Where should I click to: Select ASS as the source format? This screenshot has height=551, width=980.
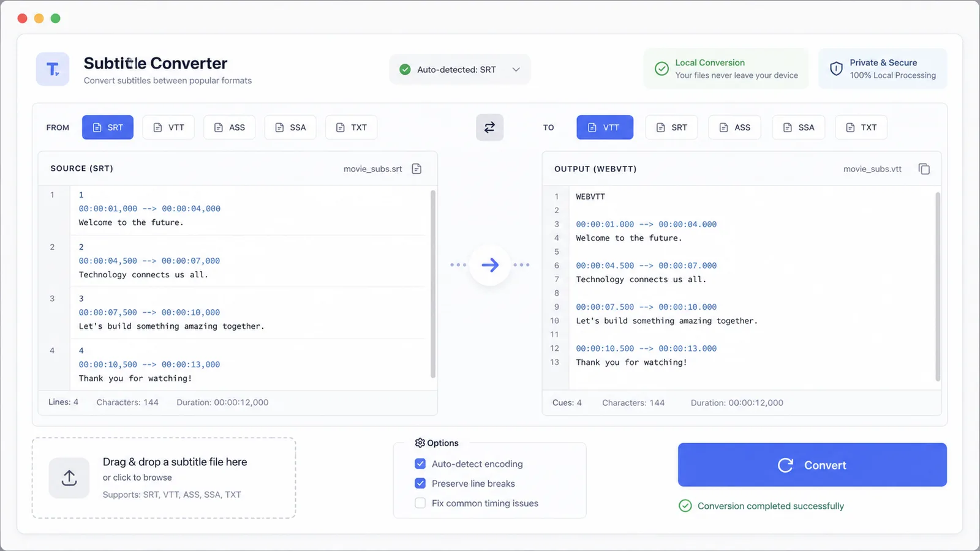pyautogui.click(x=229, y=127)
